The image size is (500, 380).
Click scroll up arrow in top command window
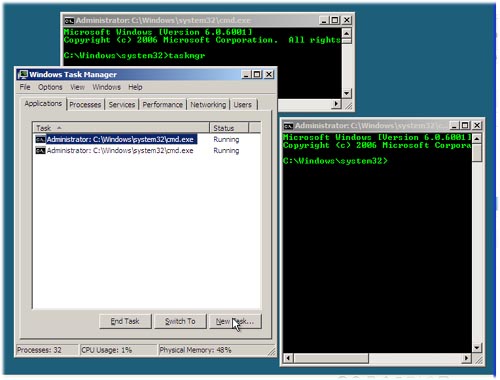[347, 33]
